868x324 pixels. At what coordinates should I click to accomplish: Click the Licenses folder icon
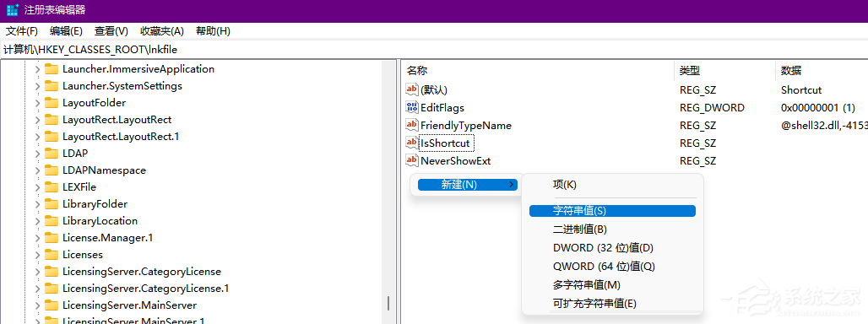[52, 254]
